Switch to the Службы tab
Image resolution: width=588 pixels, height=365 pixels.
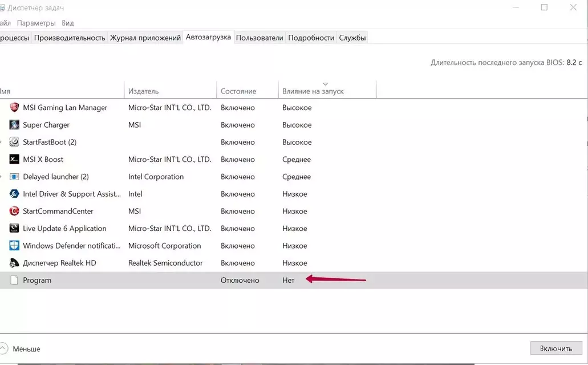(x=352, y=38)
